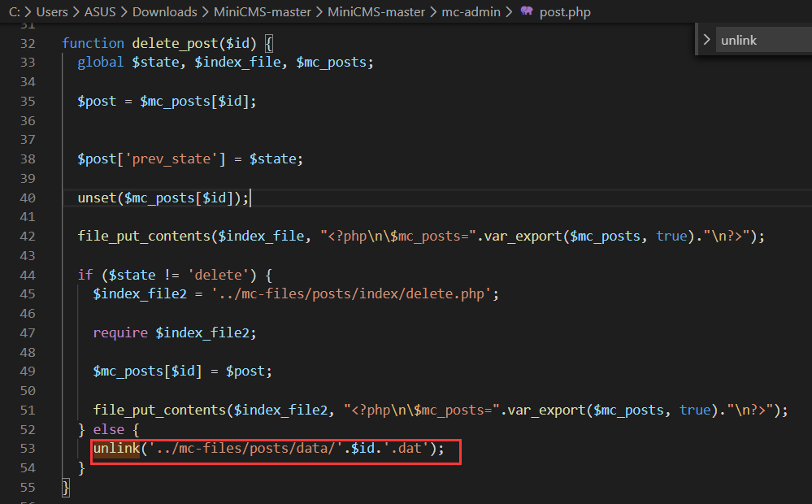Image resolution: width=812 pixels, height=504 pixels.
Task: Open the mc-admin breadcrumb segment
Action: 471,12
